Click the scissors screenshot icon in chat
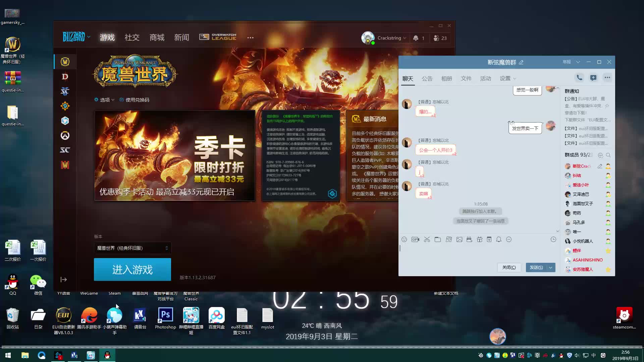The image size is (644, 362). click(427, 239)
